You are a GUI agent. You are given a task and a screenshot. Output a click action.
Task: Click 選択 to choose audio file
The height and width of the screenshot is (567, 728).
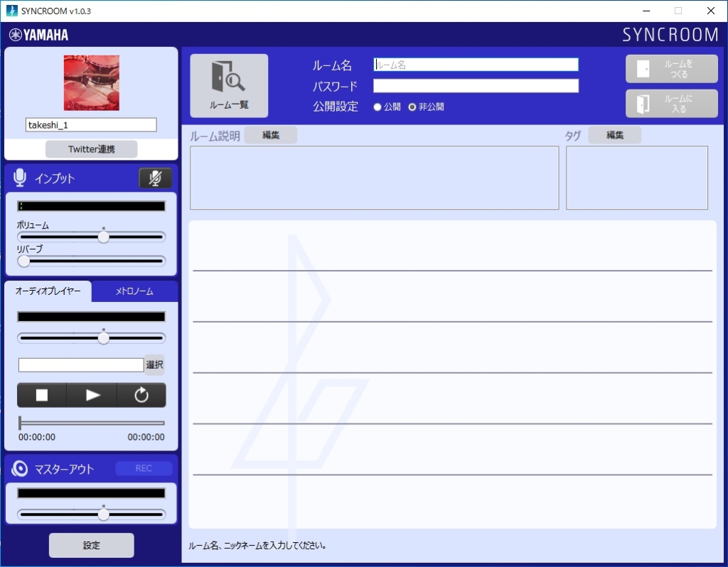(x=154, y=364)
